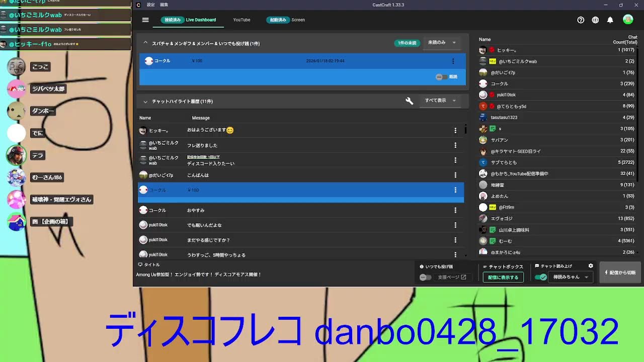
Task: Open the すべて表示 filter dropdown
Action: click(440, 101)
